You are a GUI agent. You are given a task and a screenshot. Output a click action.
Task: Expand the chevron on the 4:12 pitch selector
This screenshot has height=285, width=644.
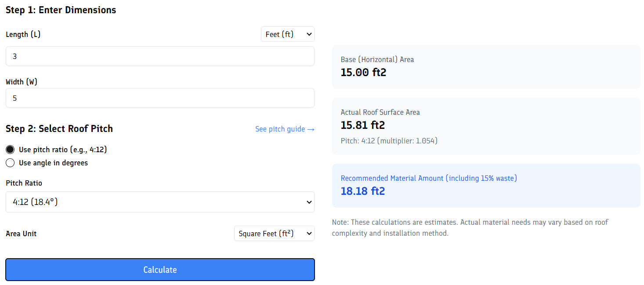click(x=308, y=201)
